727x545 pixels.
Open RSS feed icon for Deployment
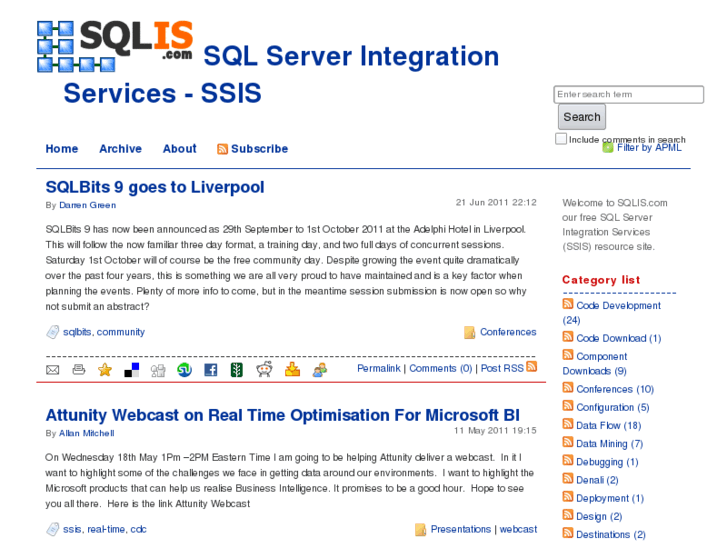[568, 497]
